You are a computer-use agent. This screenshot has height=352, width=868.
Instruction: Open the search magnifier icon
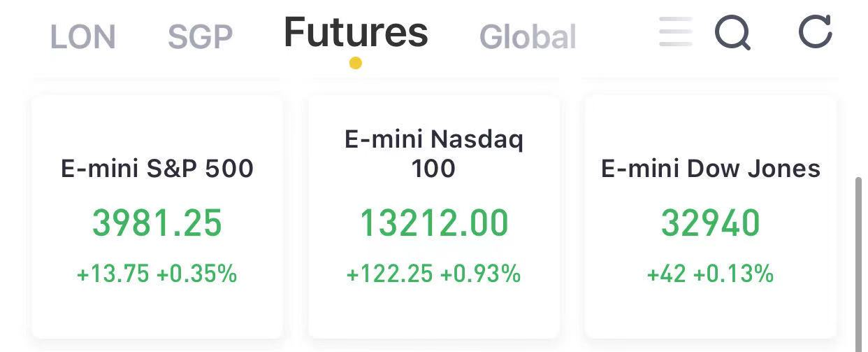coord(732,33)
